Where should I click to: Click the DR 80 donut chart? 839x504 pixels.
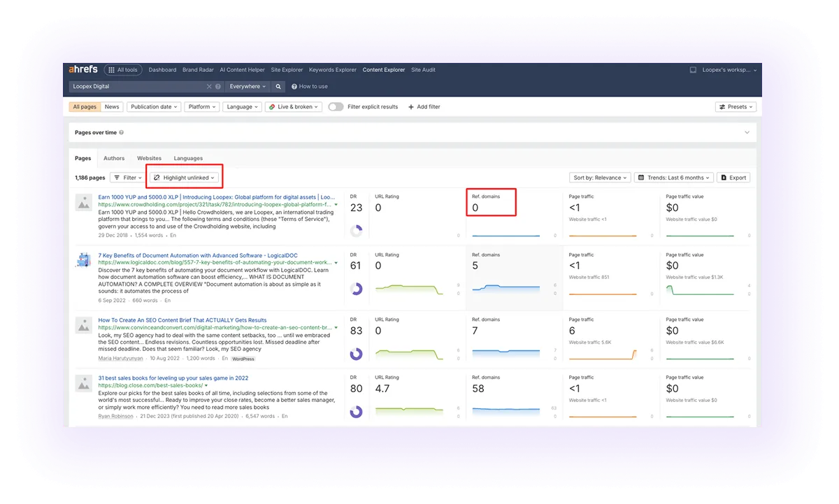pyautogui.click(x=356, y=412)
